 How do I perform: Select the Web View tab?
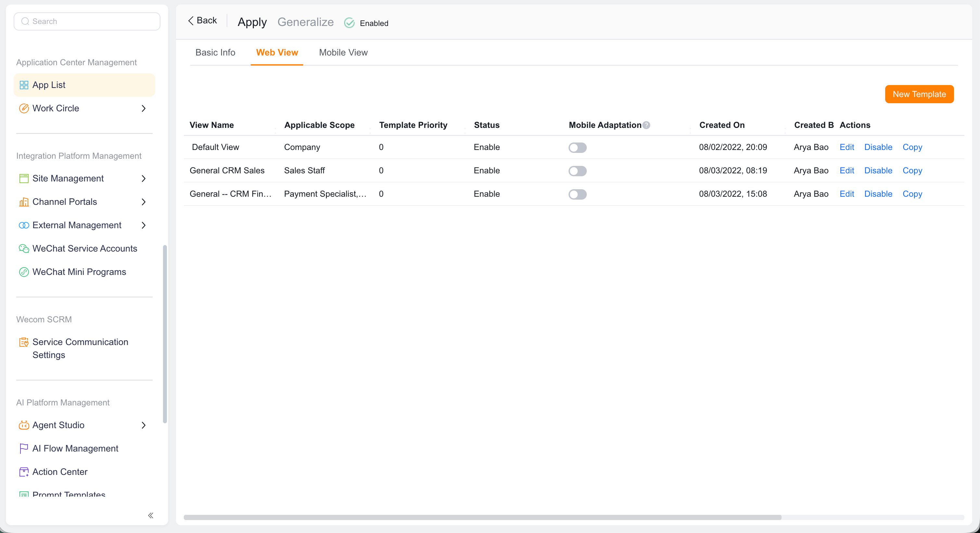pos(277,53)
